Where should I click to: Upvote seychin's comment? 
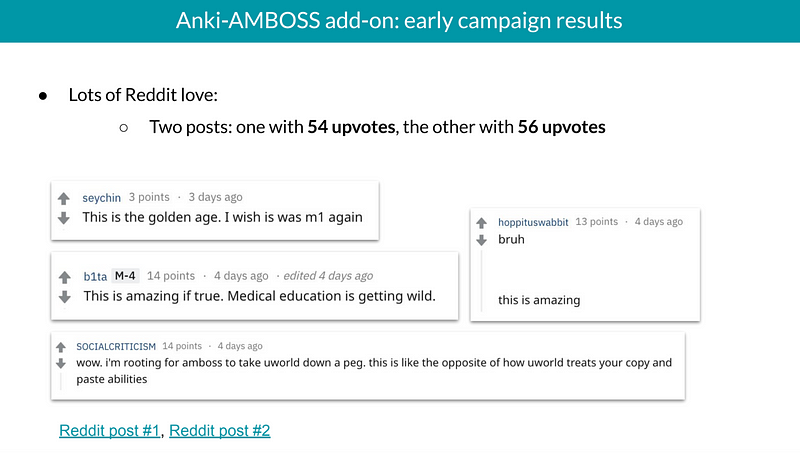[64, 199]
